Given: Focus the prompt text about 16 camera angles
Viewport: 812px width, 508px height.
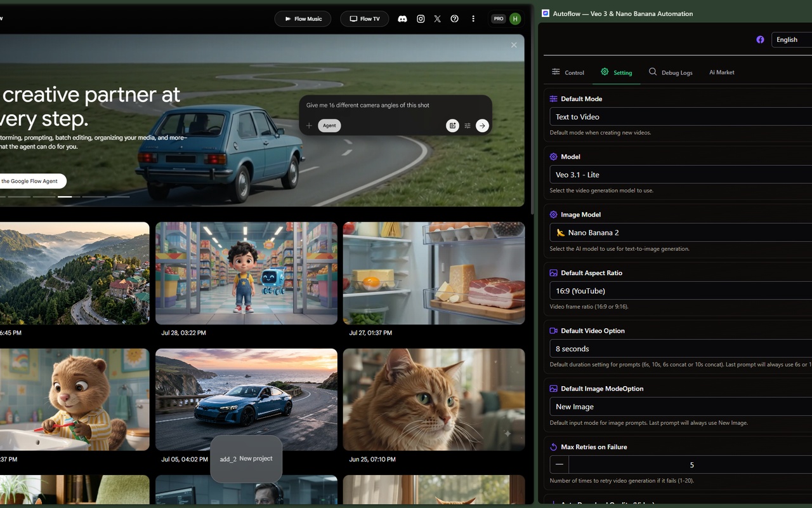Looking at the screenshot, I should 368,105.
